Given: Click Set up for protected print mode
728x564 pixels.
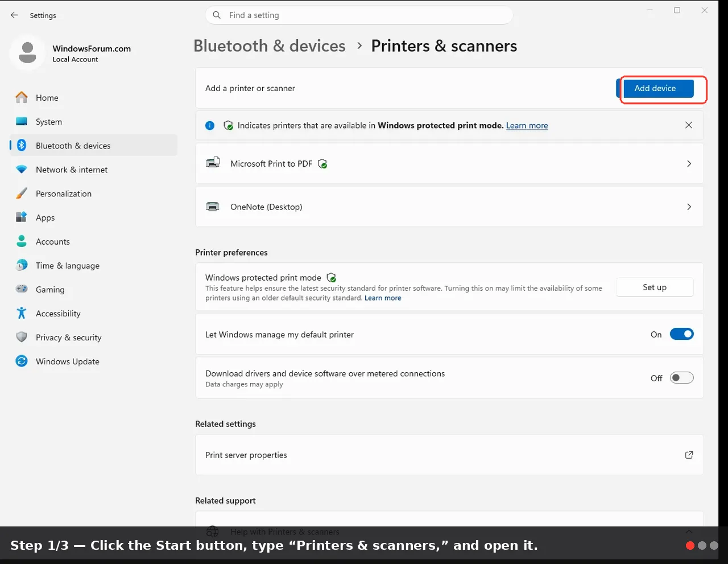Looking at the screenshot, I should [x=655, y=287].
